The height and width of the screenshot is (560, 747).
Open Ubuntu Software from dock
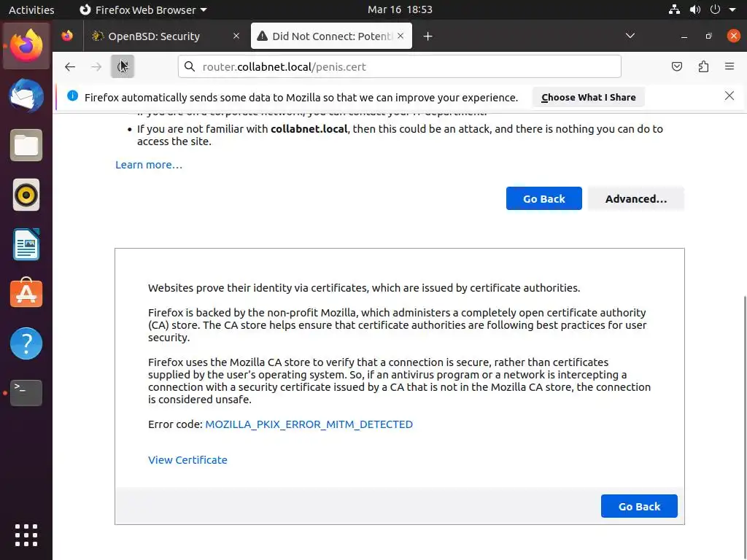click(x=26, y=293)
